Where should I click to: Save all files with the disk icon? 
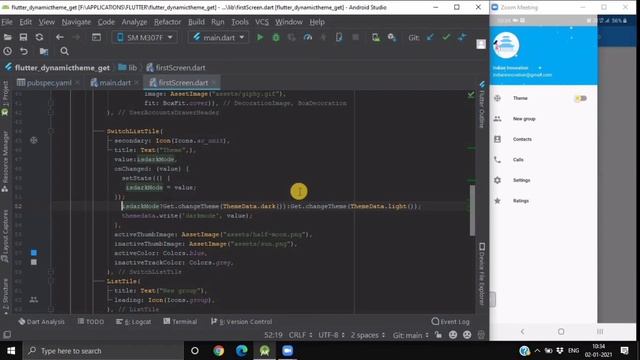pyautogui.click(x=23, y=37)
